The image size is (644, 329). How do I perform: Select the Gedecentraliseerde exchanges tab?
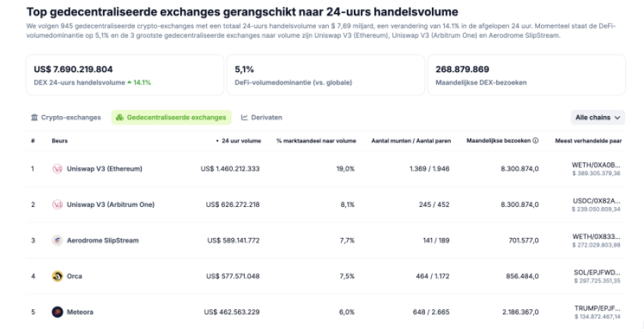tap(170, 117)
